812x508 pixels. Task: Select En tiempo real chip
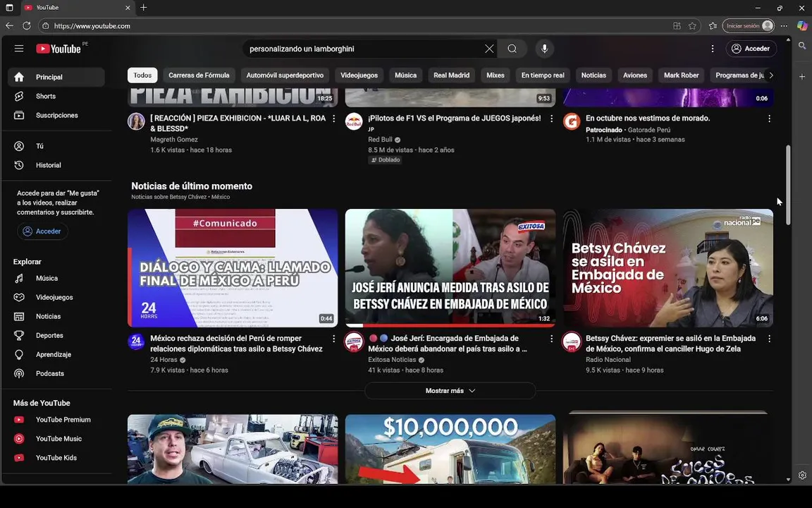point(543,75)
